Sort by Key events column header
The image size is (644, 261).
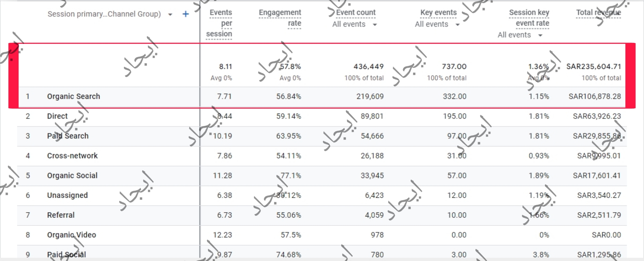coord(438,13)
